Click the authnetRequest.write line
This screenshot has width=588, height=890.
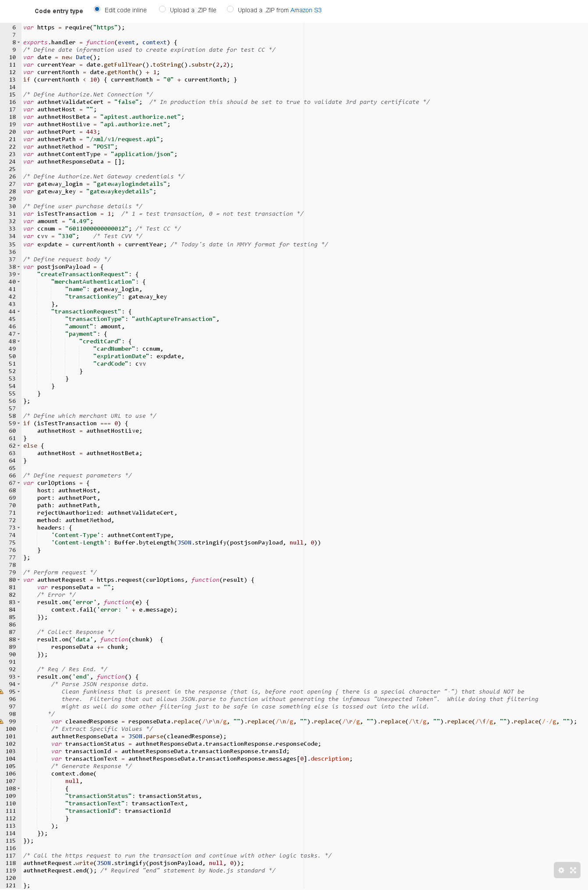[134, 863]
